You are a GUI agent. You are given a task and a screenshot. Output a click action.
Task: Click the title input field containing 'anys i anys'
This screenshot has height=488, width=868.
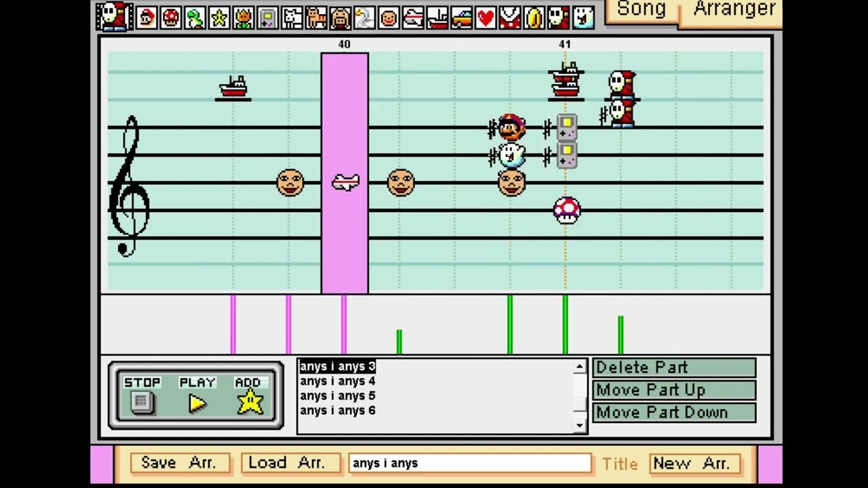(x=469, y=464)
